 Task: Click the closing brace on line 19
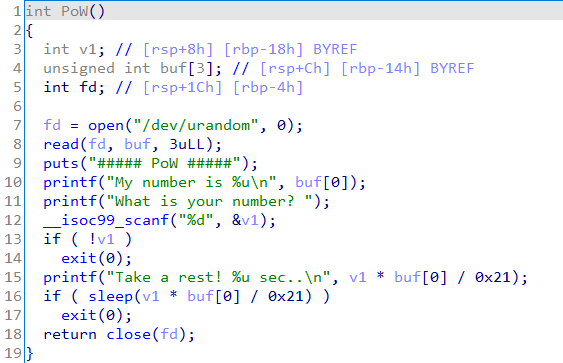pyautogui.click(x=29, y=353)
